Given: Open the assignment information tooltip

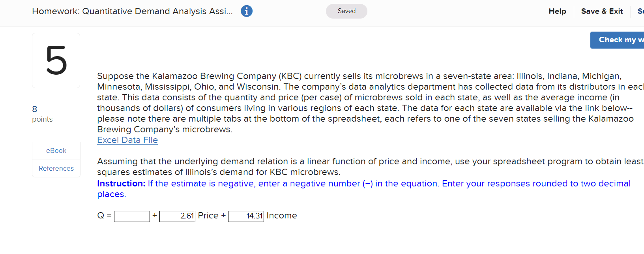Looking at the screenshot, I should (x=246, y=11).
